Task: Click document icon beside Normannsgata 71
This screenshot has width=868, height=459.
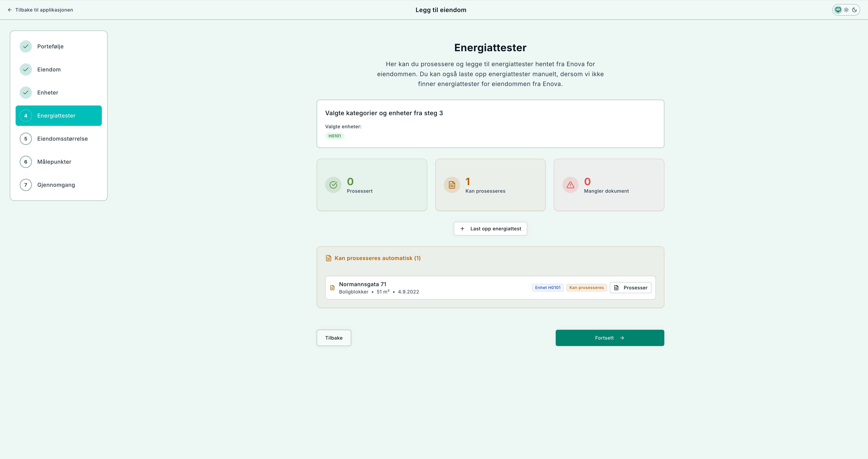Action: (x=332, y=288)
